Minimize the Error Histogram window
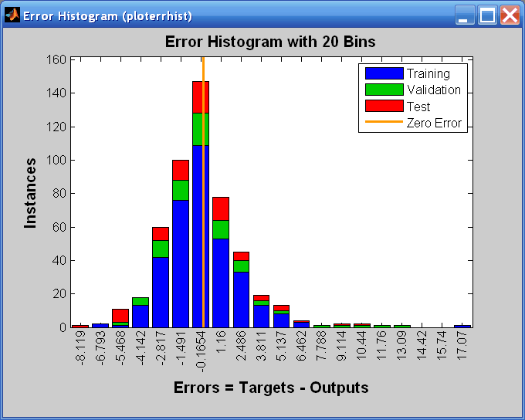 coord(465,15)
